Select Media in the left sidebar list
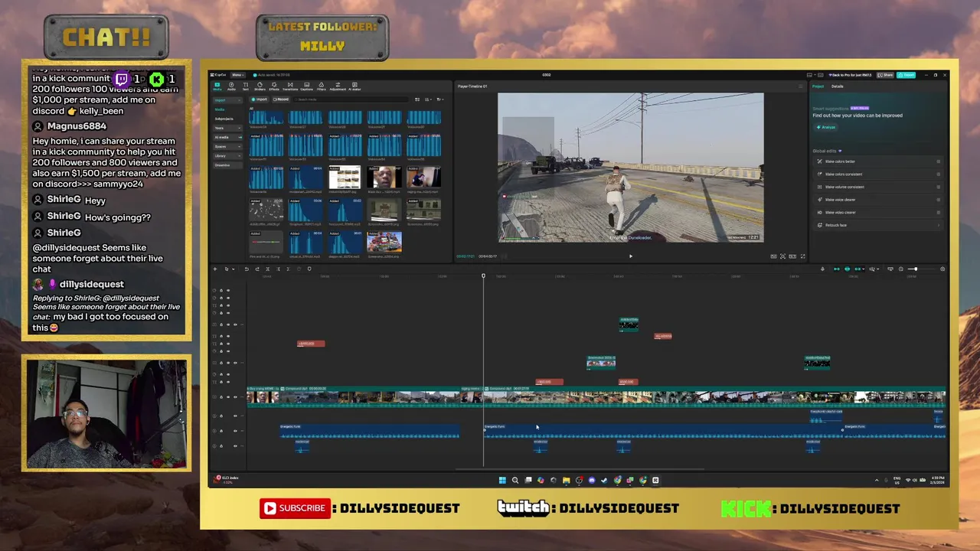Viewport: 980px width, 551px height. [x=220, y=109]
